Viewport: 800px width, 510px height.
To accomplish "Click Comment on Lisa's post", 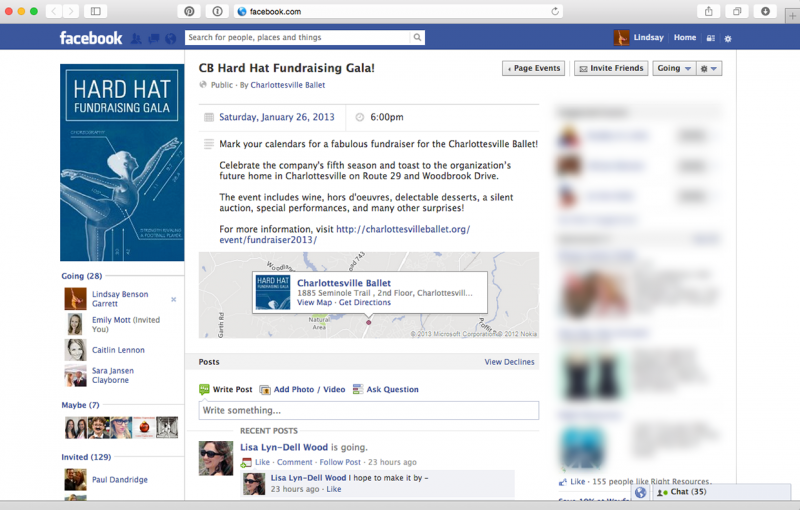I will [294, 463].
